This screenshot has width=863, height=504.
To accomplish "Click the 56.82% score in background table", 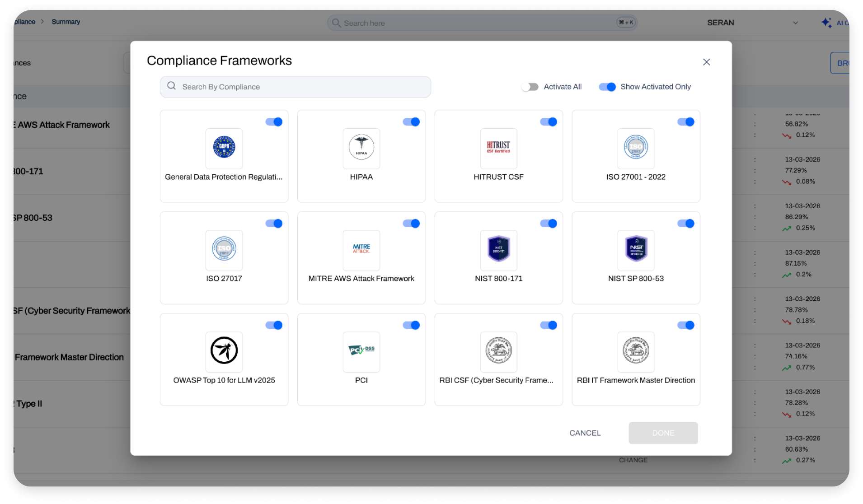I will [797, 124].
